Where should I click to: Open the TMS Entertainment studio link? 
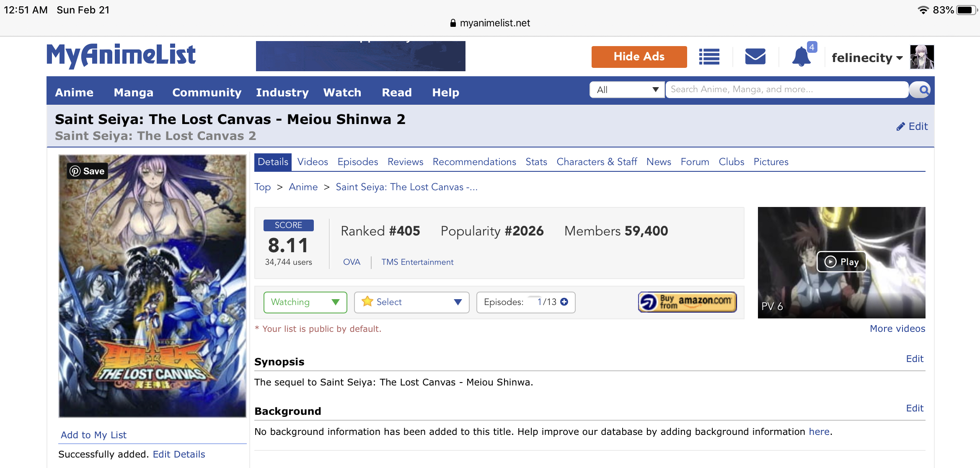click(417, 262)
